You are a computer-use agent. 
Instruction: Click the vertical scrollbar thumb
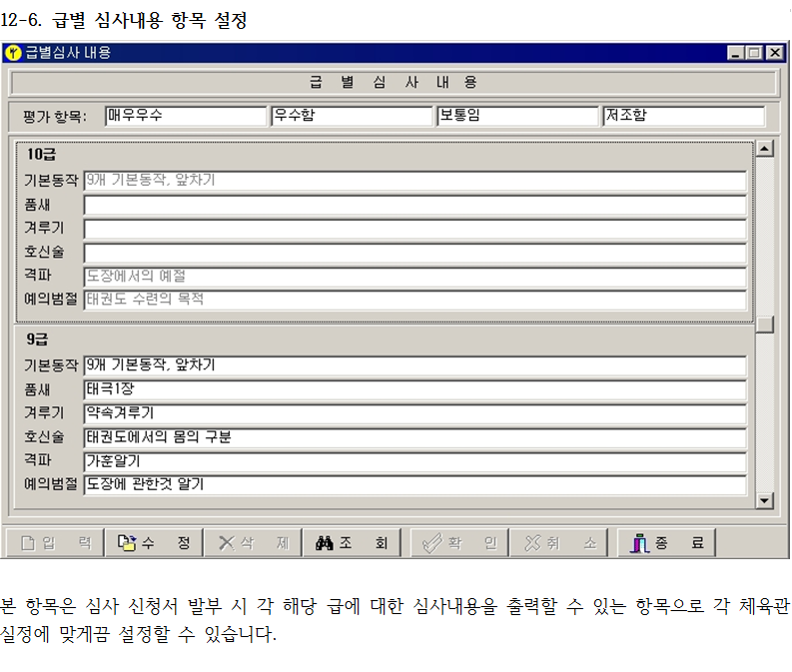(764, 325)
